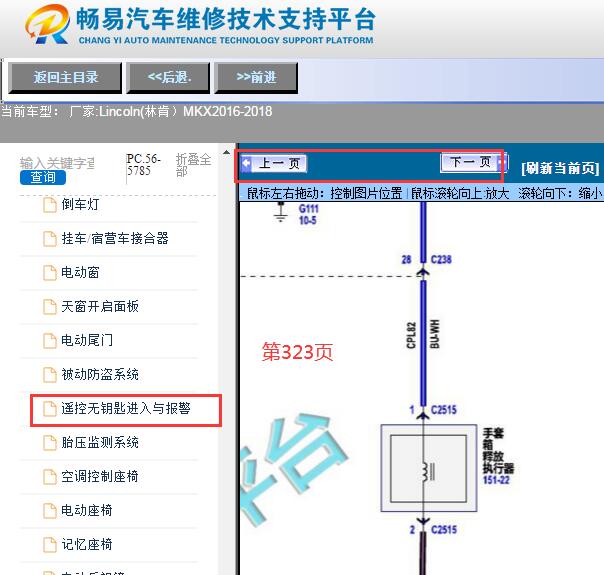The image size is (604, 575).
Task: Open 倒车灯 tree item
Action: [x=80, y=204]
